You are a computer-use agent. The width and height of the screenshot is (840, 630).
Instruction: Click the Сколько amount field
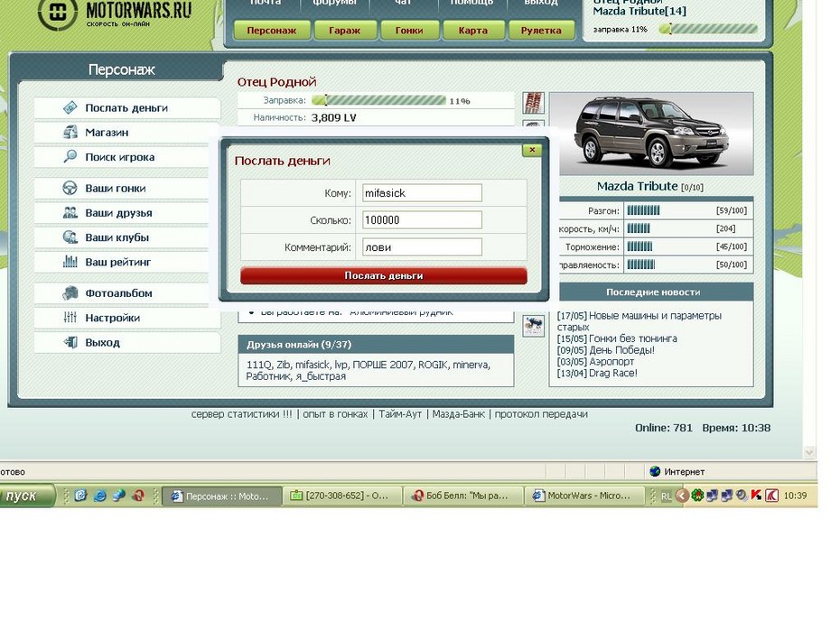[x=422, y=220]
